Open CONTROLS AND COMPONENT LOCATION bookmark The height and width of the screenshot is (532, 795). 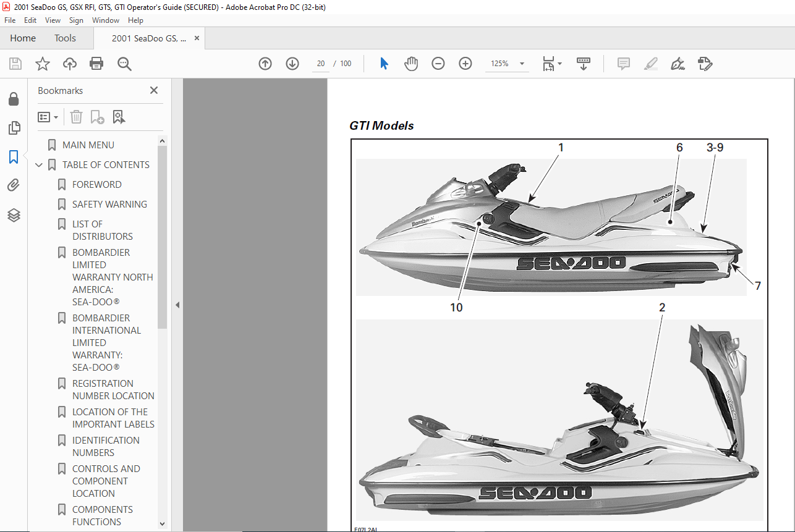click(x=106, y=481)
